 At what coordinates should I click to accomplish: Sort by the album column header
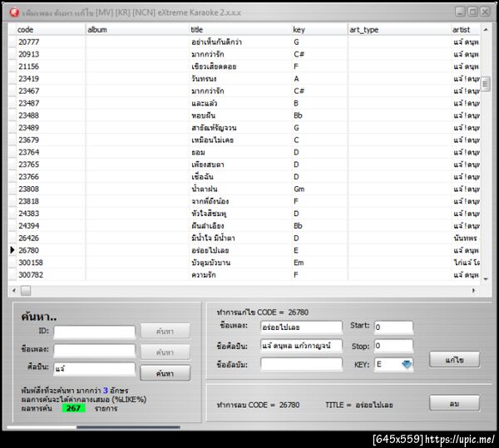(137, 30)
